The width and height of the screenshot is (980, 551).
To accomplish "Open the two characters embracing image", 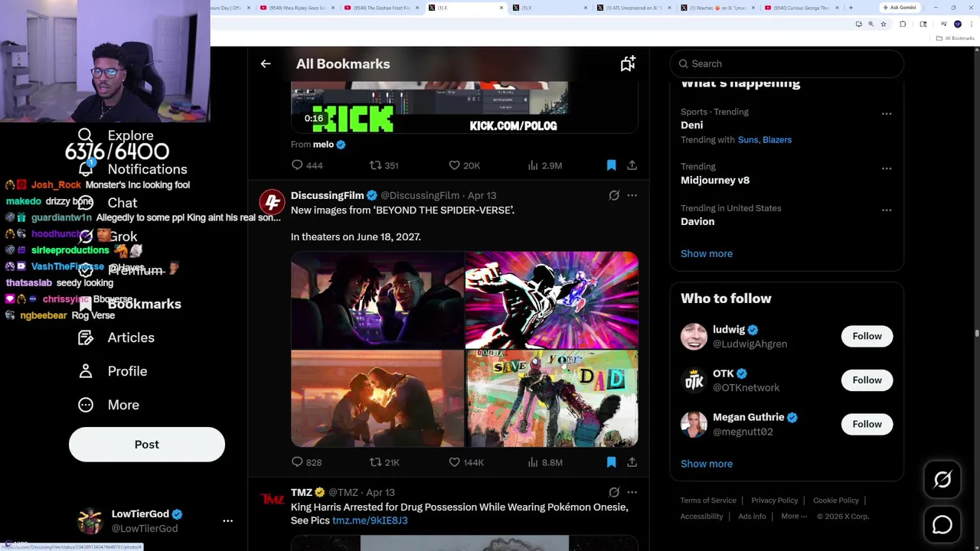I will click(377, 399).
